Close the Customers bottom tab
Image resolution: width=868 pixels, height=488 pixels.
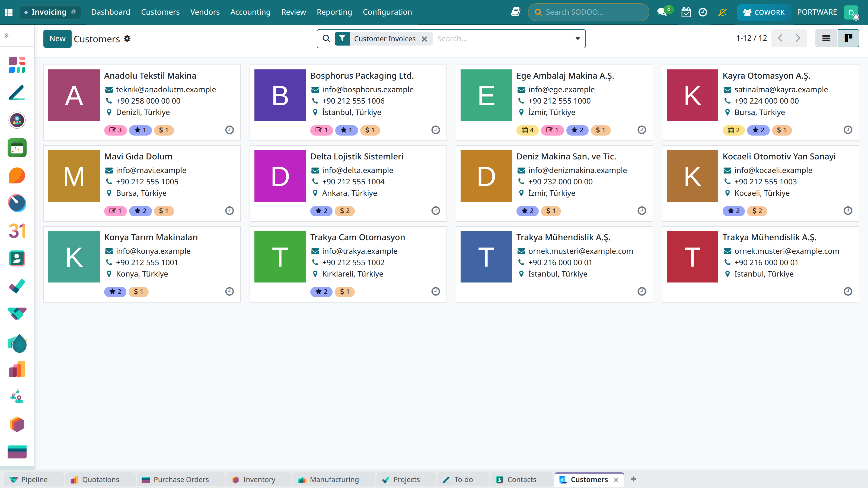pos(616,480)
